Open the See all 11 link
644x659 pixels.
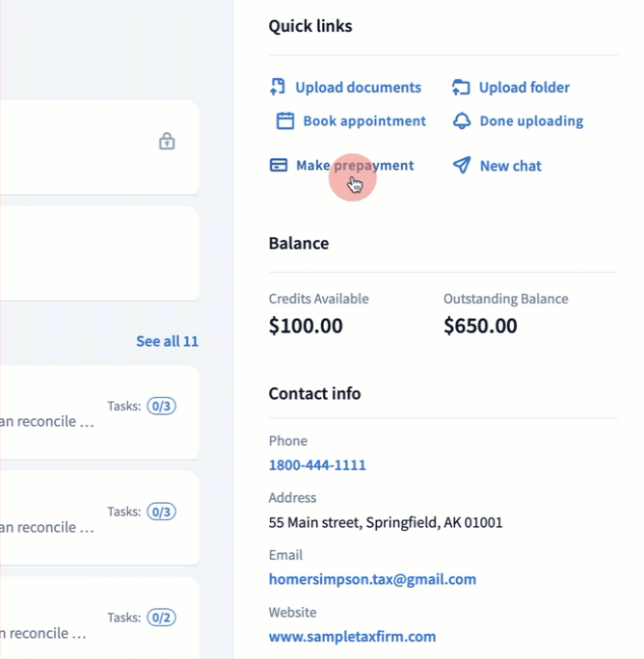[x=167, y=341]
